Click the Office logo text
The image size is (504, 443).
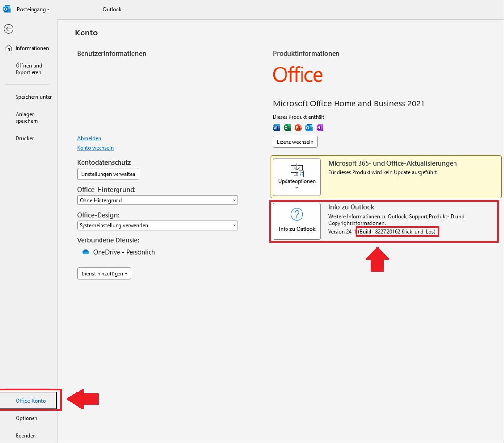tap(298, 74)
